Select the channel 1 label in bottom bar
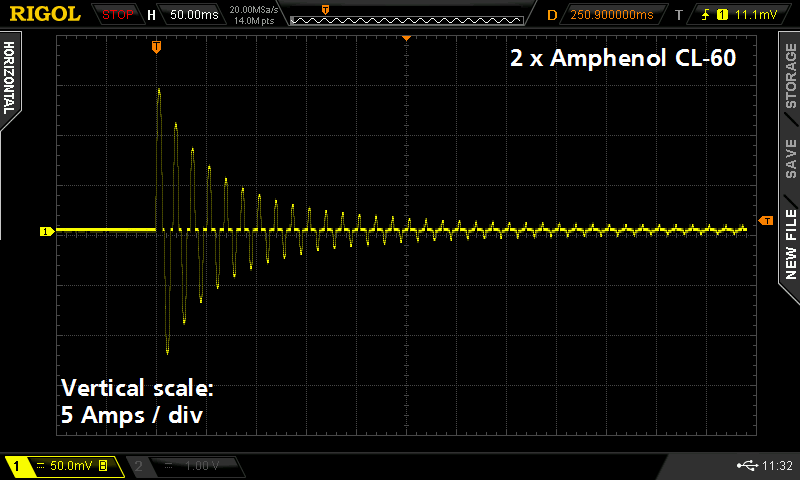 pyautogui.click(x=16, y=466)
